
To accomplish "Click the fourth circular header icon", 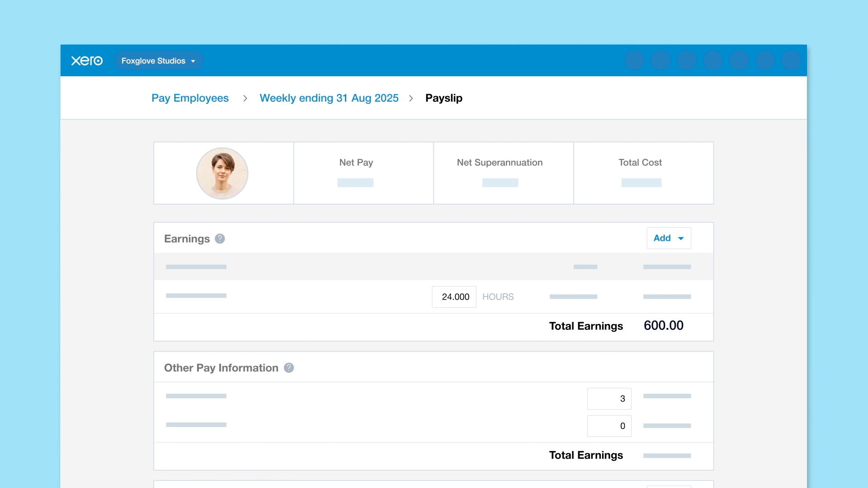I will (713, 61).
